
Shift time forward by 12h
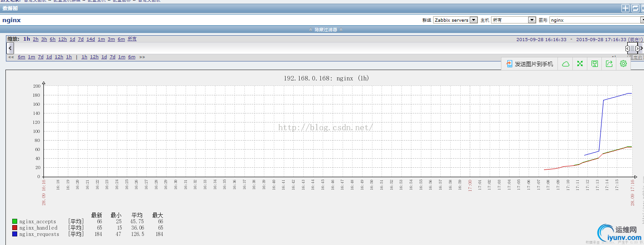(94, 57)
